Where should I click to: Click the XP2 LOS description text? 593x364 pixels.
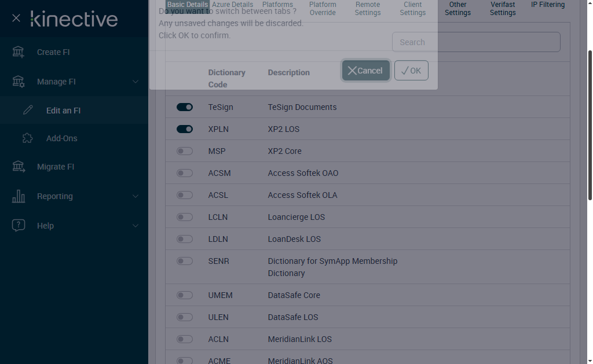click(283, 129)
